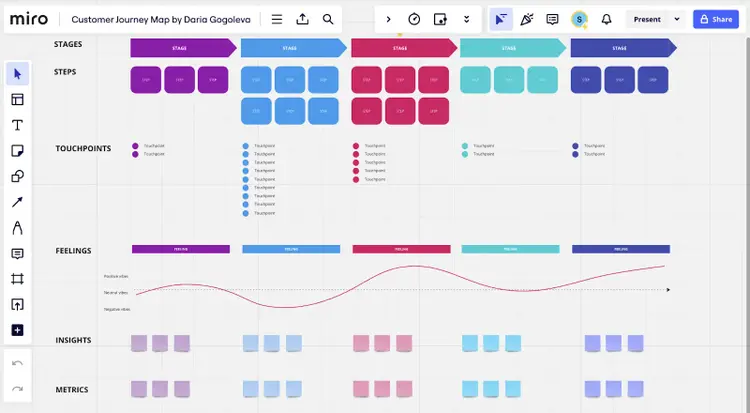Click the Positive vibes label
This screenshot has height=413, width=750.
[116, 276]
